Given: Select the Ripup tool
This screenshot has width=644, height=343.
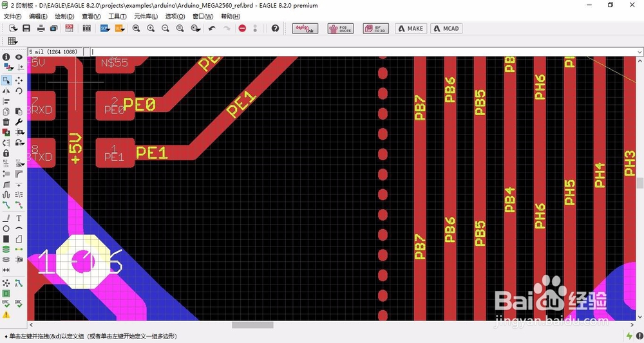Looking at the screenshot, I should tap(19, 205).
